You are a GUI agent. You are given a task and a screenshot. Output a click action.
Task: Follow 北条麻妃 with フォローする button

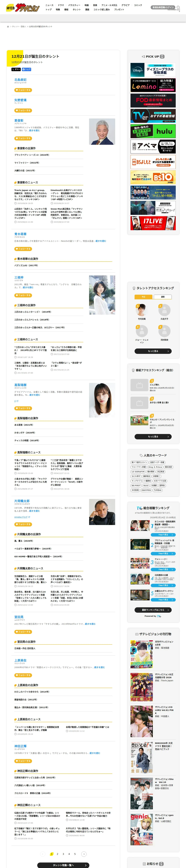coord(23,90)
